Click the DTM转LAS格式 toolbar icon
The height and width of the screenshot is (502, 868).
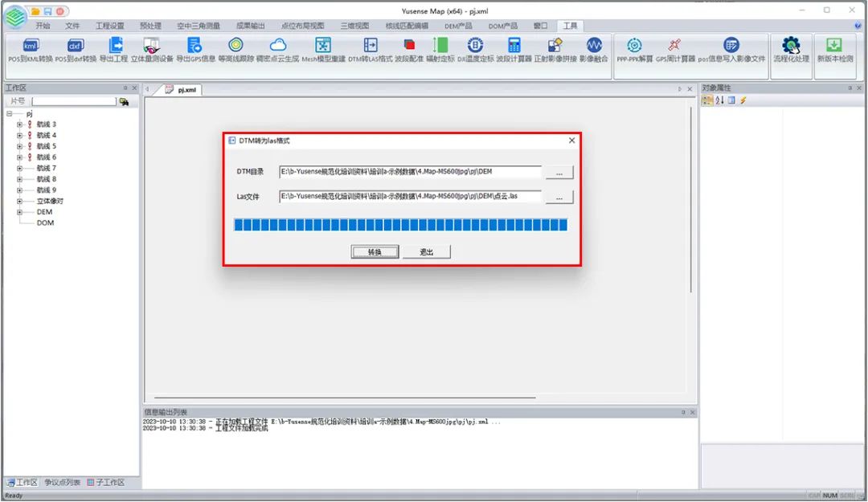tap(371, 48)
